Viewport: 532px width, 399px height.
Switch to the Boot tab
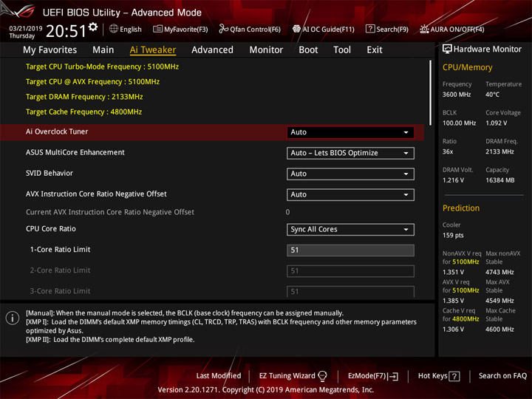point(308,50)
